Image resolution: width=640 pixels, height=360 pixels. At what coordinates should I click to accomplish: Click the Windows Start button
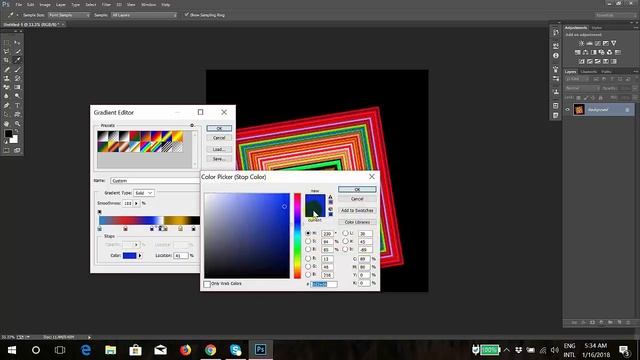tap(11, 350)
